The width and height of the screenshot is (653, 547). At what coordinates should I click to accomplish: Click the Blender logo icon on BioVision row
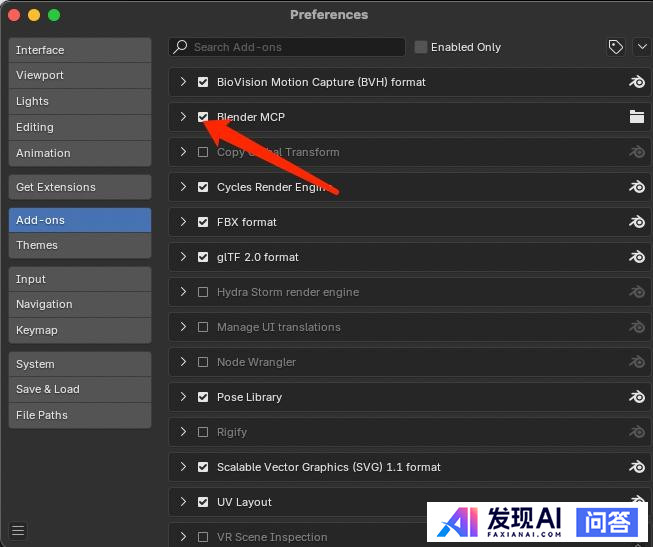point(636,82)
